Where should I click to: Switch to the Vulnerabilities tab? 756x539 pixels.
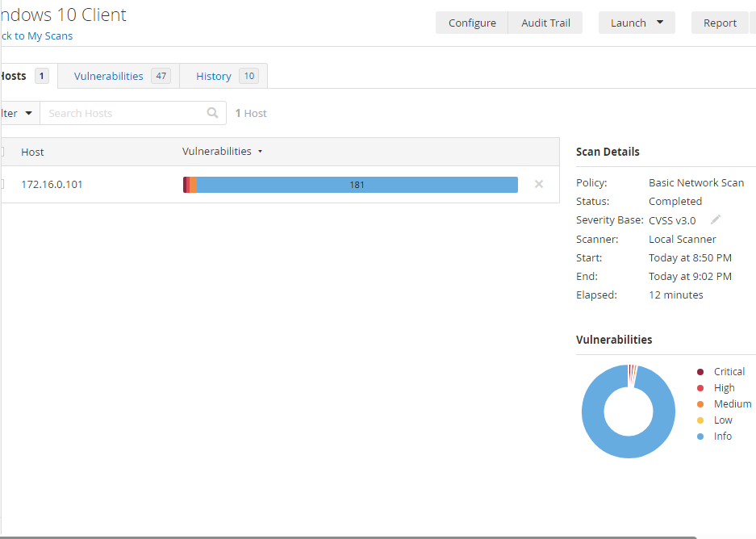119,76
